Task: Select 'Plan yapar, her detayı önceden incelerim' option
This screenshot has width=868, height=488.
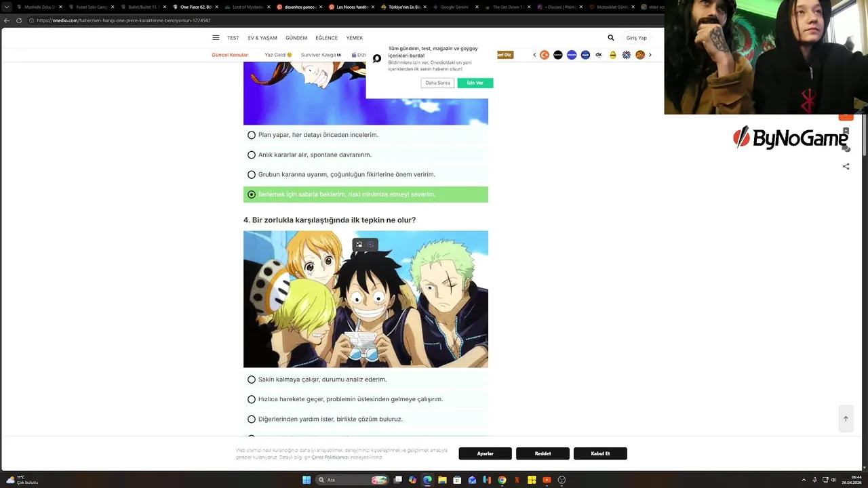Action: coord(366,135)
